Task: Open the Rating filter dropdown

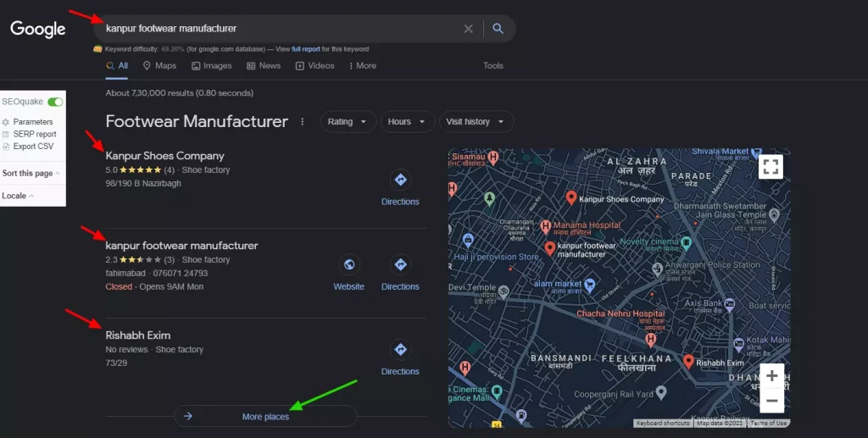Action: (x=348, y=122)
